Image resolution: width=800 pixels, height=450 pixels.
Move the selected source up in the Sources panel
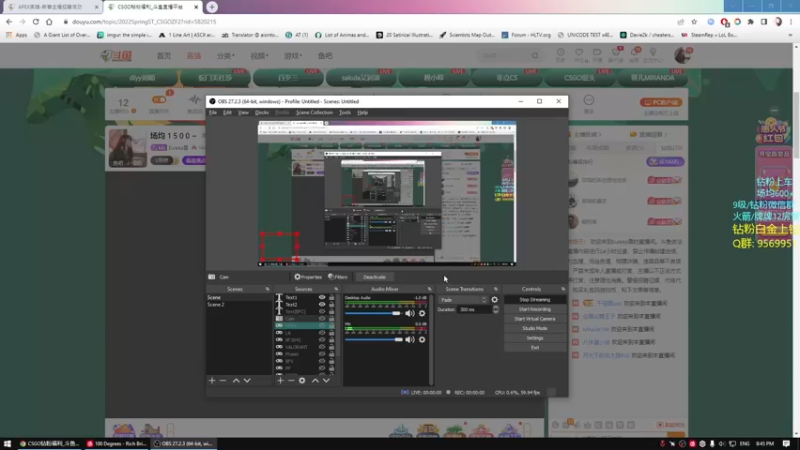point(315,381)
